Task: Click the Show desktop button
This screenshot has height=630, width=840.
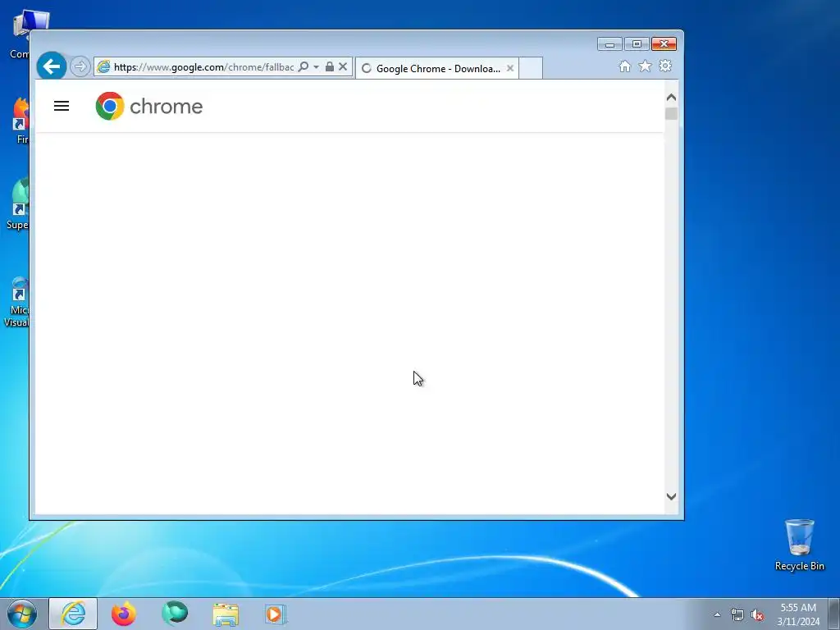Action: coord(834,614)
